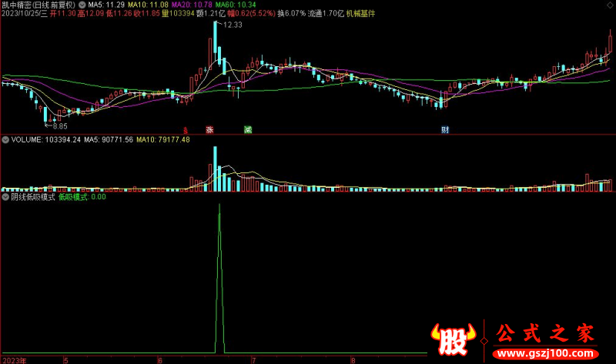Click the sector link 机械基件
616x364 pixels.
pyautogui.click(x=360, y=14)
